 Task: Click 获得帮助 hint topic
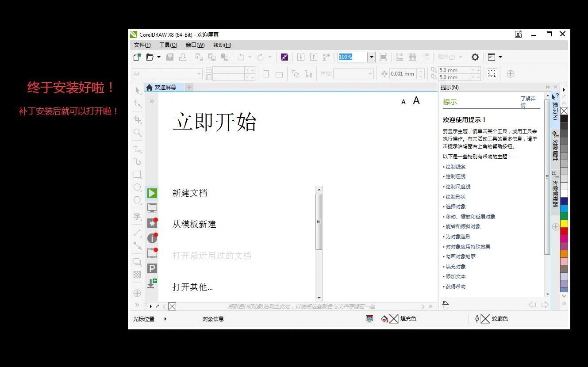[455, 287]
